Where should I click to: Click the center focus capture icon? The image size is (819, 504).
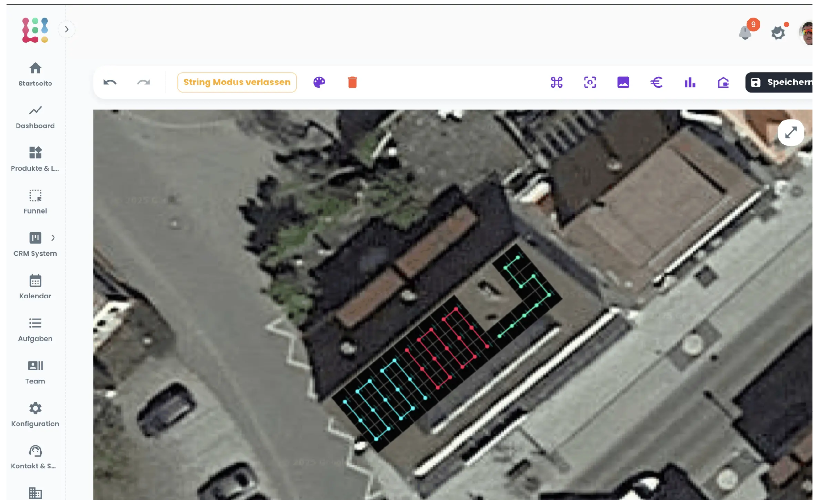pos(590,82)
